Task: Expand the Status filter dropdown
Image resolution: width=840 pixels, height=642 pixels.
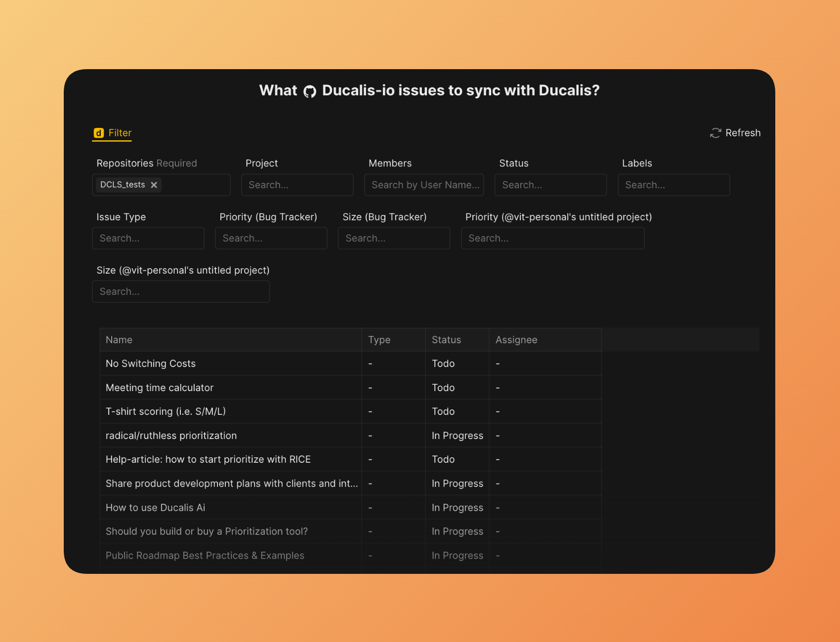Action: [x=550, y=185]
